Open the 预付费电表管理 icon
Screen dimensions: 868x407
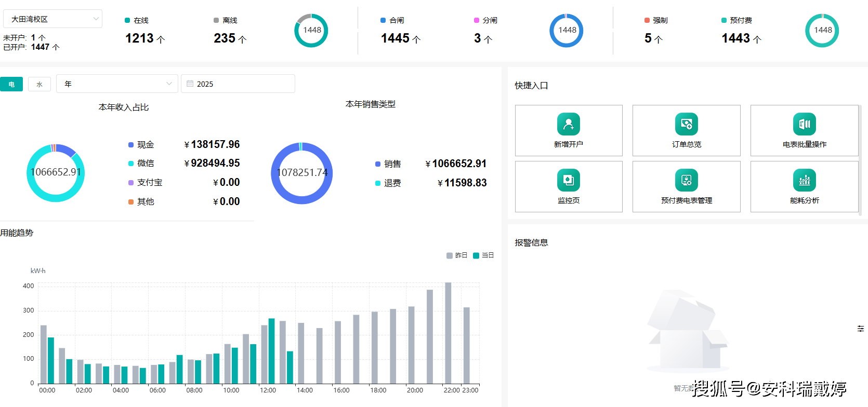687,180
